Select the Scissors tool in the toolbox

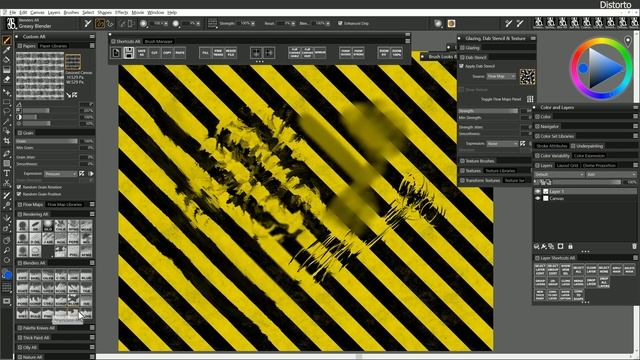(7, 183)
